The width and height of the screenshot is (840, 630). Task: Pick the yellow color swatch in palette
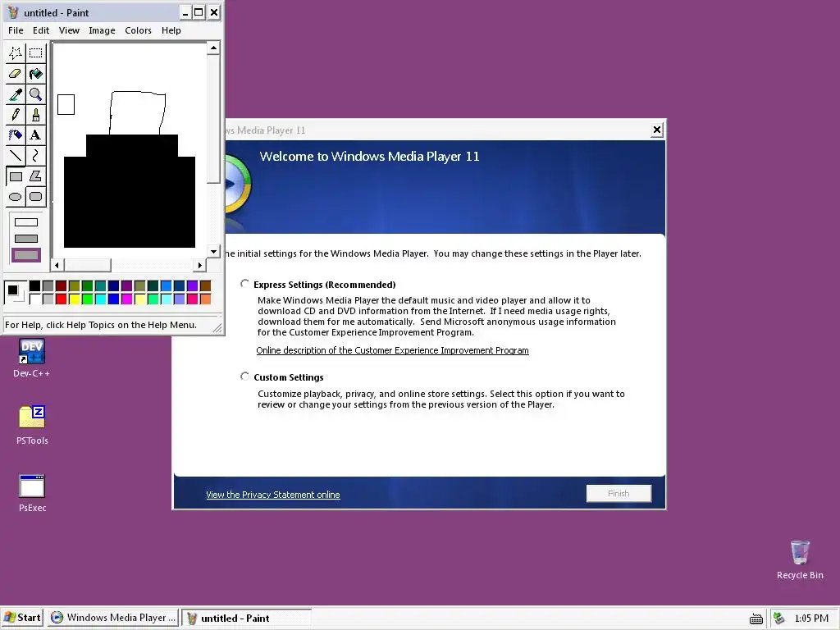pos(74,299)
